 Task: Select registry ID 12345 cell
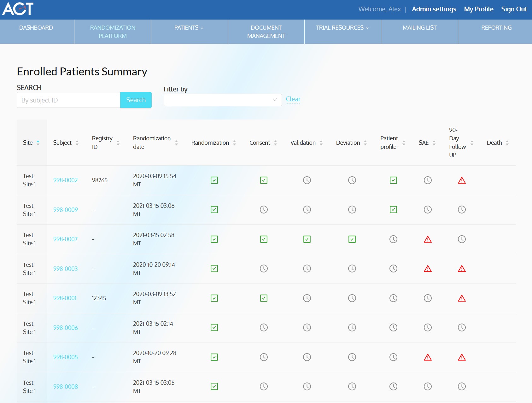(x=99, y=298)
